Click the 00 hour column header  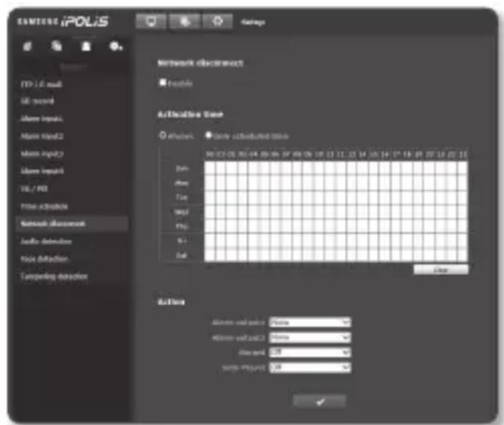pyautogui.click(x=210, y=155)
